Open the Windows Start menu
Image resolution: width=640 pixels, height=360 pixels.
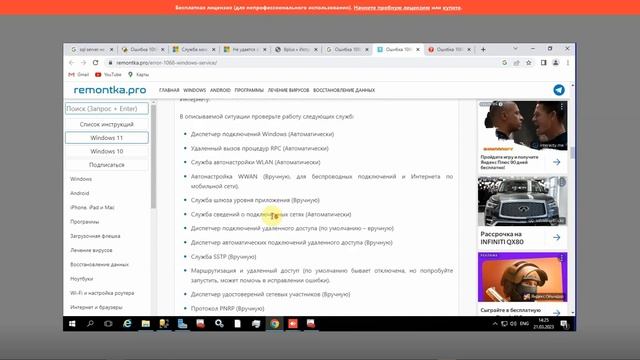72,324
